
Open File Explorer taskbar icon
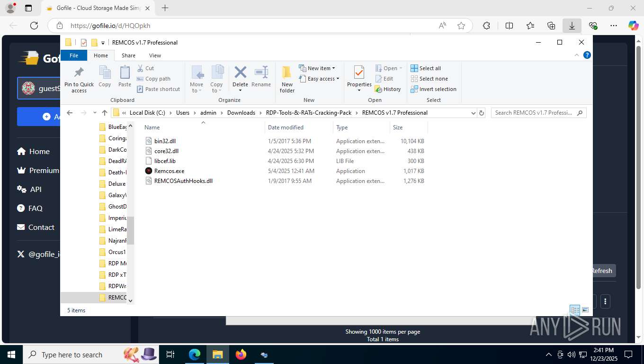pyautogui.click(x=217, y=355)
